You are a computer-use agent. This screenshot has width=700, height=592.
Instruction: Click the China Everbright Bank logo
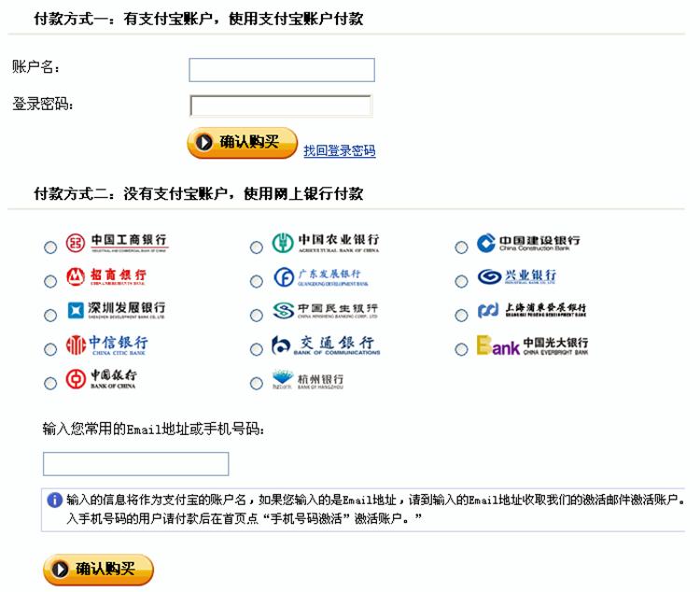pyautogui.click(x=532, y=345)
